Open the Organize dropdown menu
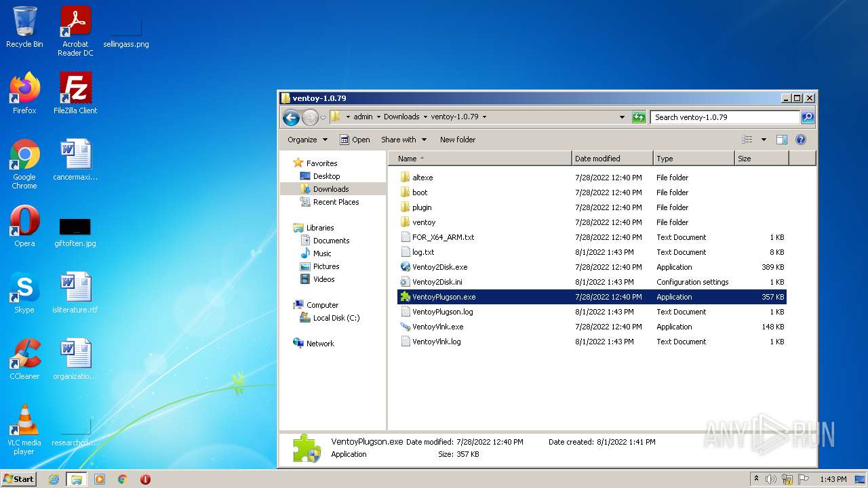Viewport: 868px width, 488px height. pos(307,140)
